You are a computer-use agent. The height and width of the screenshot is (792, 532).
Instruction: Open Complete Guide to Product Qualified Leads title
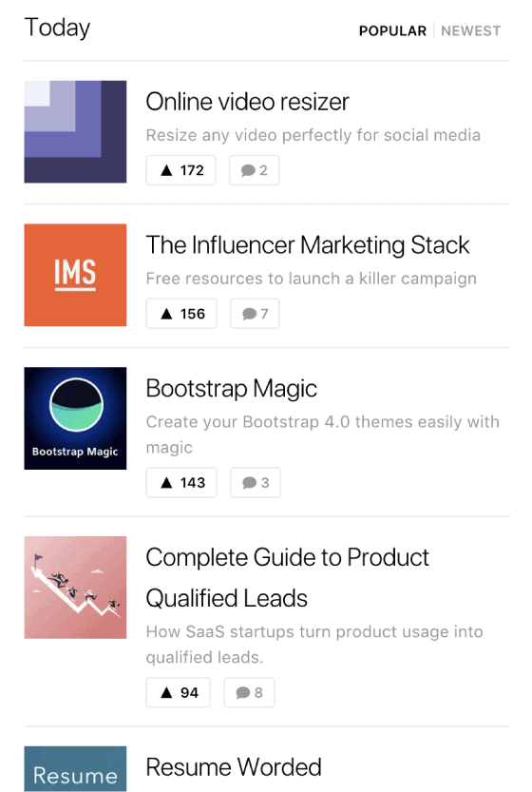(287, 578)
